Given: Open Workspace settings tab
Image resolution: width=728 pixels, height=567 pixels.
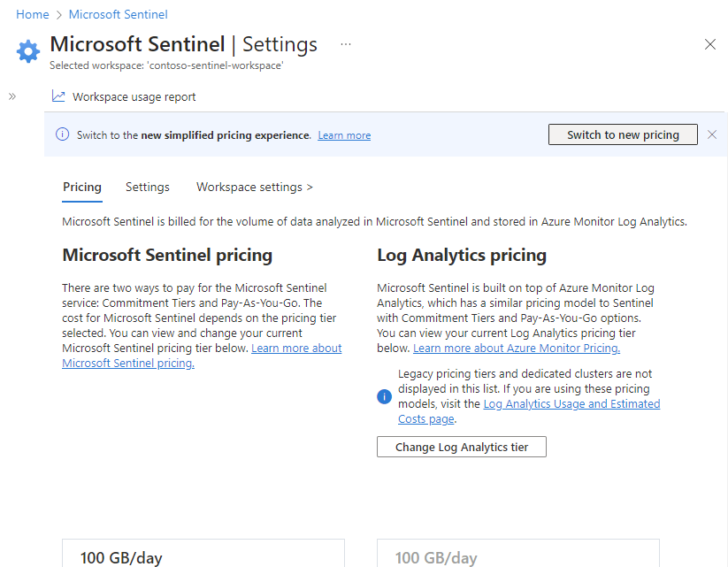Looking at the screenshot, I should [x=255, y=188].
